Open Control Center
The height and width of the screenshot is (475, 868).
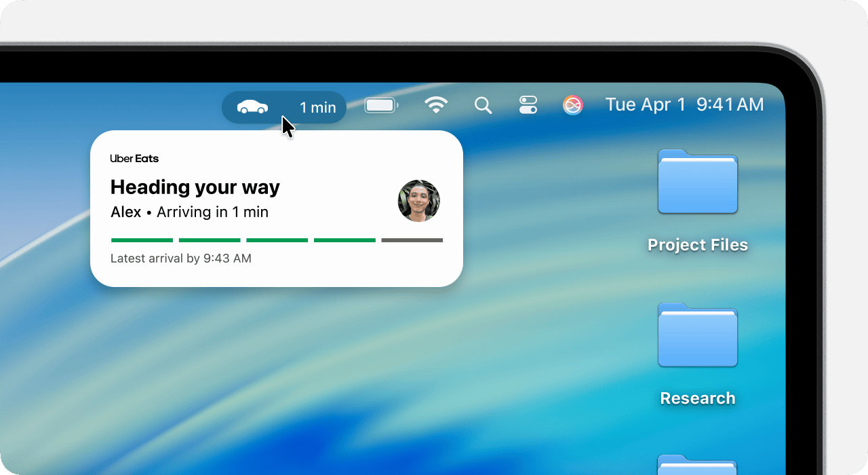click(x=528, y=104)
